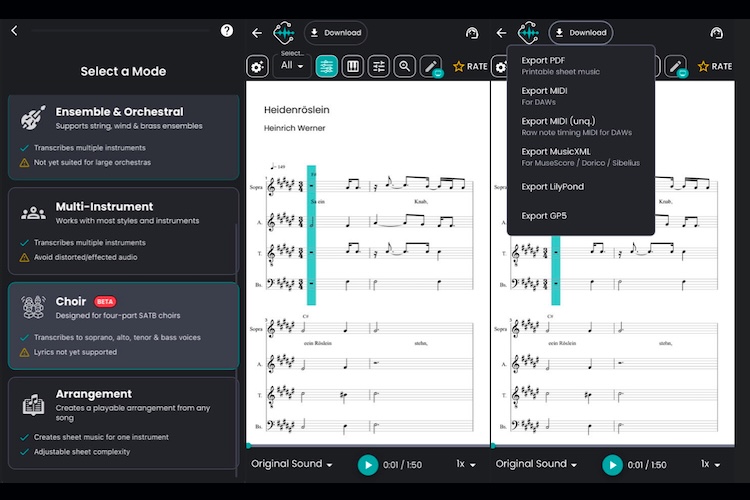Select the Arrangement mode card

(123, 423)
